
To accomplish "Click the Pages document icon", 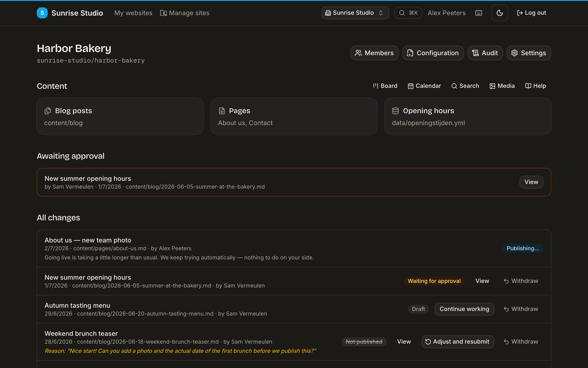I will [x=222, y=111].
